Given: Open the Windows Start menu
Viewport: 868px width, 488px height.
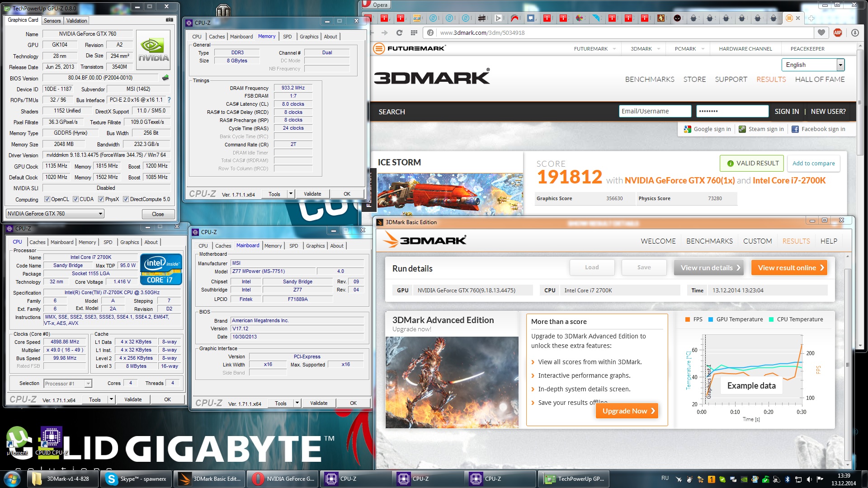Looking at the screenshot, I should 12,479.
